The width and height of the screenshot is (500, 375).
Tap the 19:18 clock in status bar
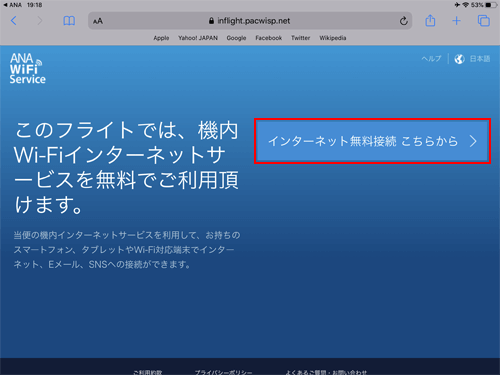tap(34, 5)
